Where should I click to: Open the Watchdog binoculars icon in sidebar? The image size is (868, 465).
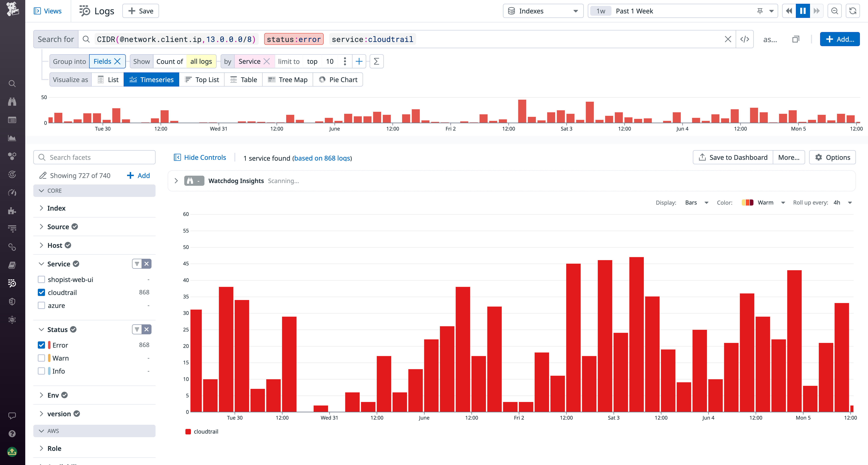12,102
